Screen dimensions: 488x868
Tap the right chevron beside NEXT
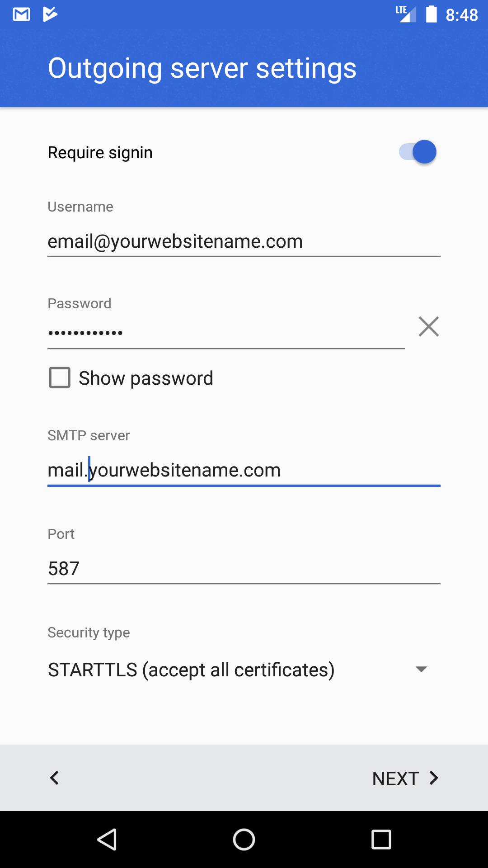pos(434,778)
